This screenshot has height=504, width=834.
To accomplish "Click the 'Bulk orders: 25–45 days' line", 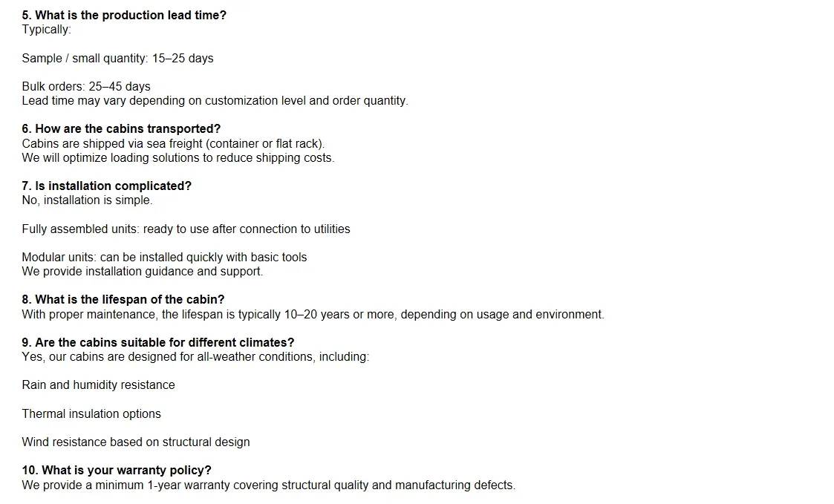I will (86, 86).
